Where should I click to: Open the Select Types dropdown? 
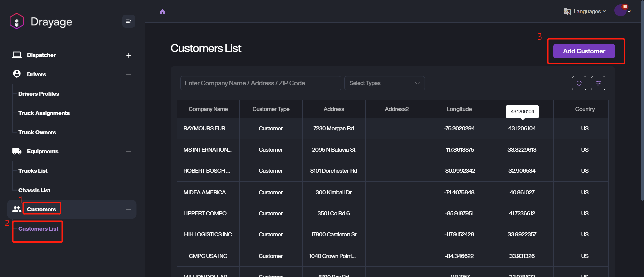(x=384, y=83)
